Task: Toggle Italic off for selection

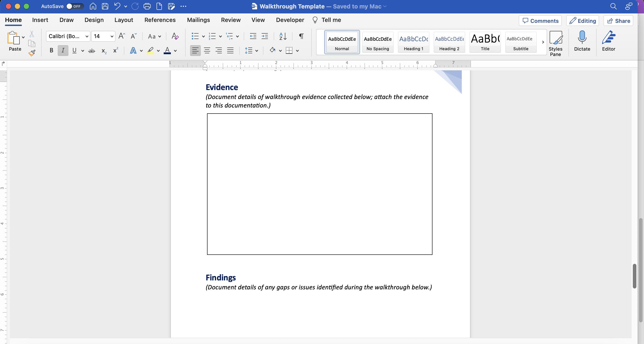Action: click(63, 50)
